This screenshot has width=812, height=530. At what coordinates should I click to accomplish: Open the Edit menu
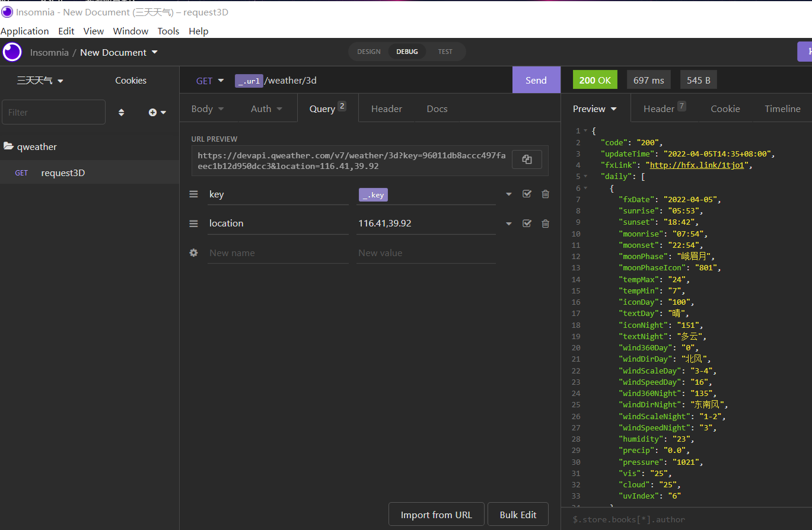click(x=66, y=31)
